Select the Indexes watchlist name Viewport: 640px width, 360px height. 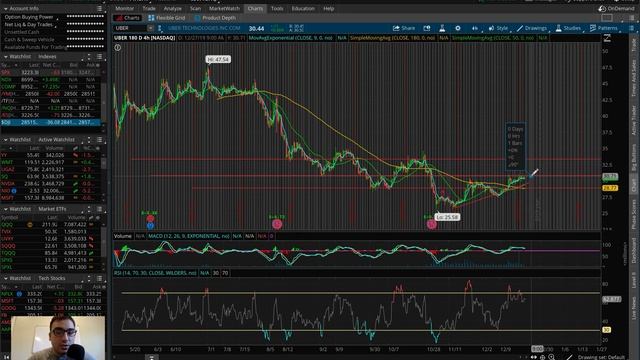[x=47, y=57]
